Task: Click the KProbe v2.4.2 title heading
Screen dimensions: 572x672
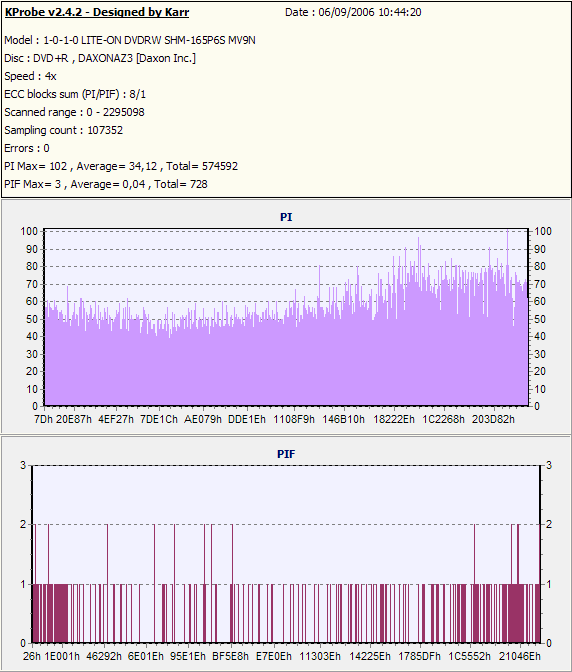Action: coord(97,12)
